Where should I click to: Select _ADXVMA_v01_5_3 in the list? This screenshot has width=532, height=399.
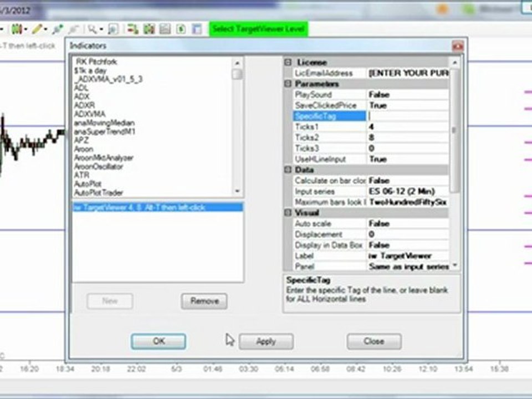click(x=109, y=79)
